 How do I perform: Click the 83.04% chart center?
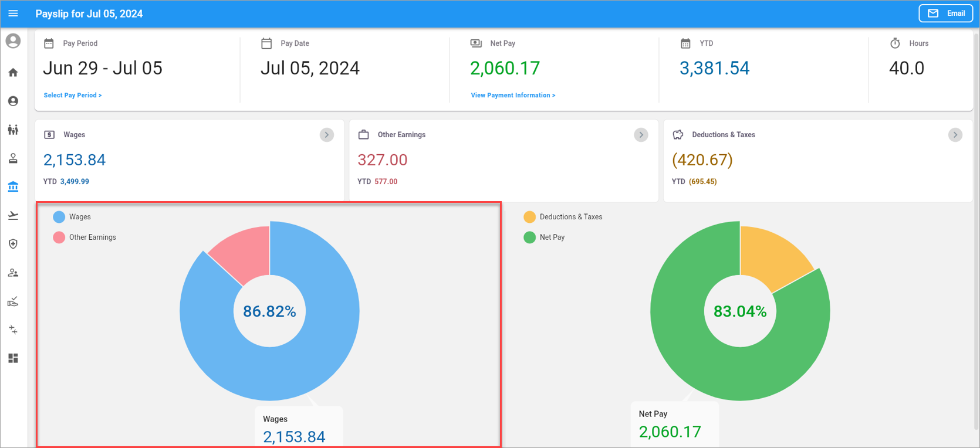(740, 311)
